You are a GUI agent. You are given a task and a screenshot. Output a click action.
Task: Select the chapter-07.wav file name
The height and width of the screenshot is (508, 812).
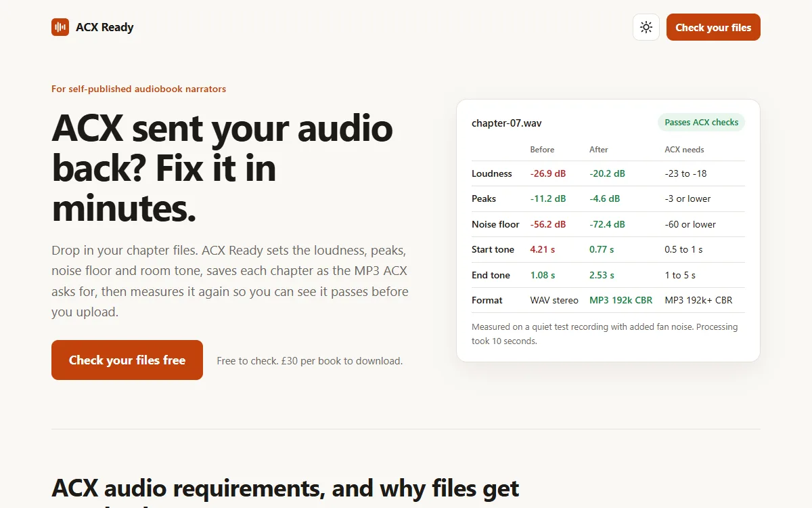click(507, 123)
